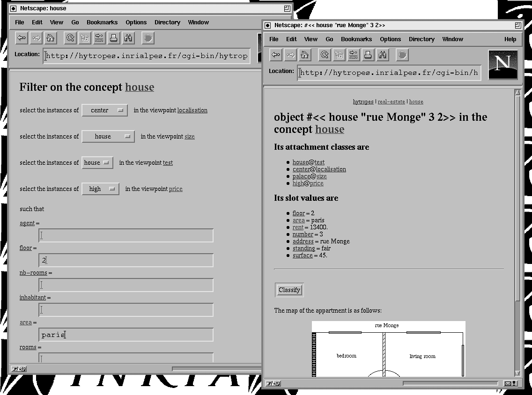Image resolution: width=532 pixels, height=395 pixels.
Task: Click Find binoculars icon in rue Monge window
Action: 382,55
